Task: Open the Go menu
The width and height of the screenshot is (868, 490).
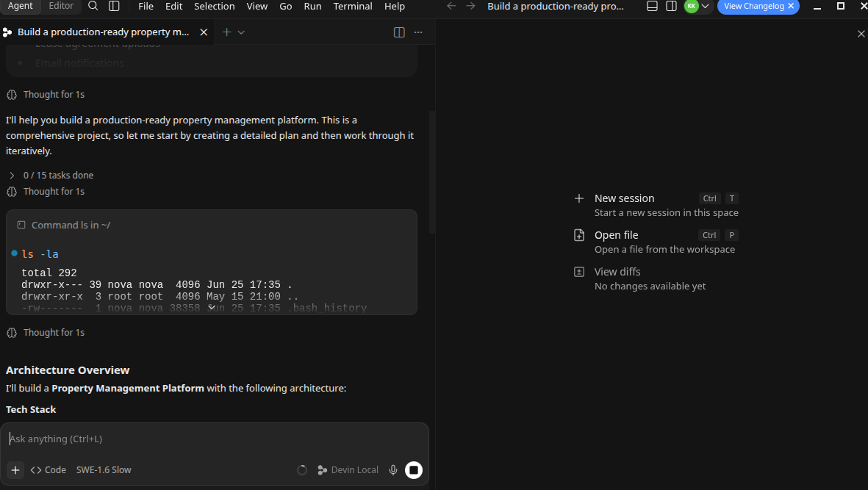Action: pyautogui.click(x=286, y=6)
